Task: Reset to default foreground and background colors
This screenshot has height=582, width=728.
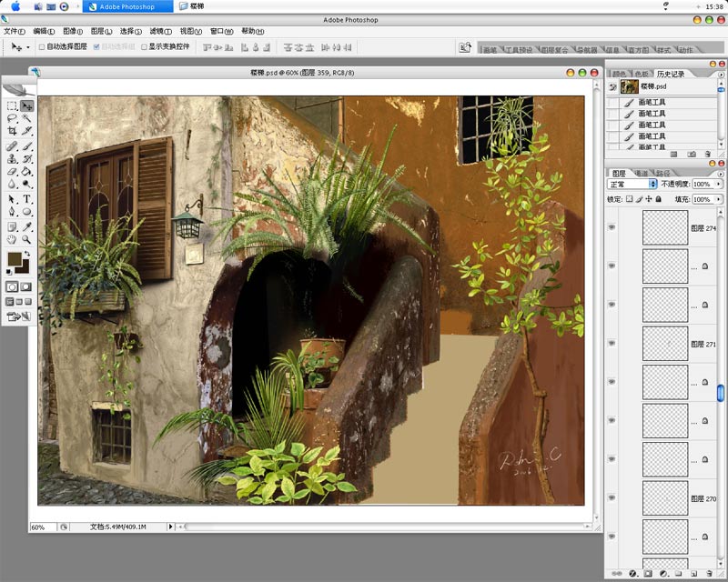Action: tap(9, 272)
